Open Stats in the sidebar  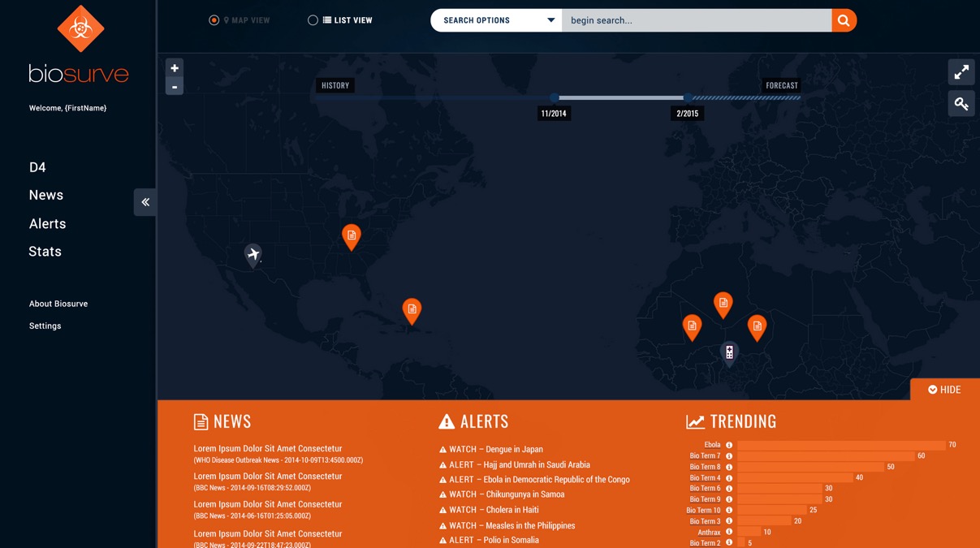pos(45,252)
